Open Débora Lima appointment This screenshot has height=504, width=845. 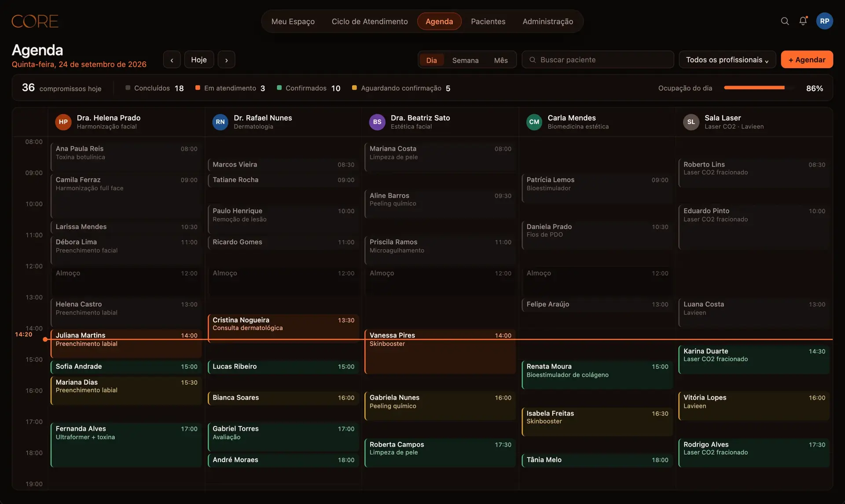pos(126,250)
